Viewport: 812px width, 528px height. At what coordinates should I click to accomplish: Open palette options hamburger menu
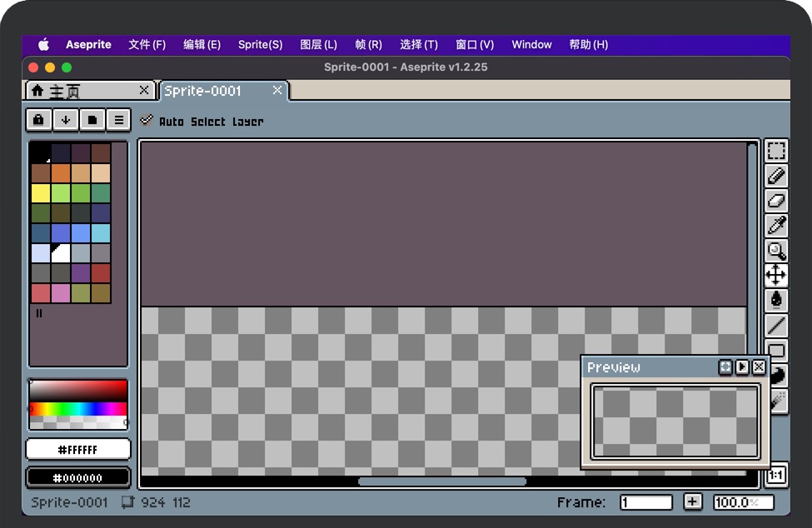119,120
